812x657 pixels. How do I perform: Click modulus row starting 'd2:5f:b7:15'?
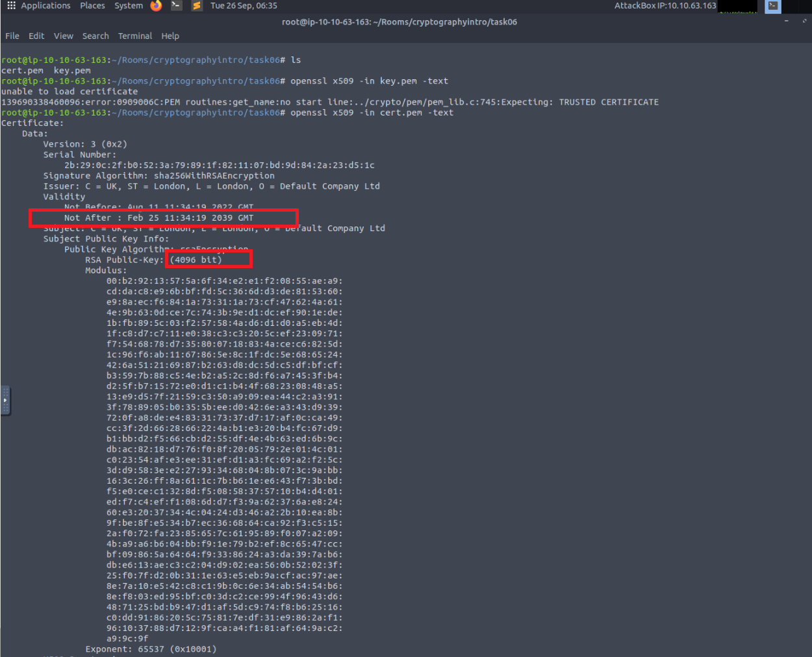[225, 386]
